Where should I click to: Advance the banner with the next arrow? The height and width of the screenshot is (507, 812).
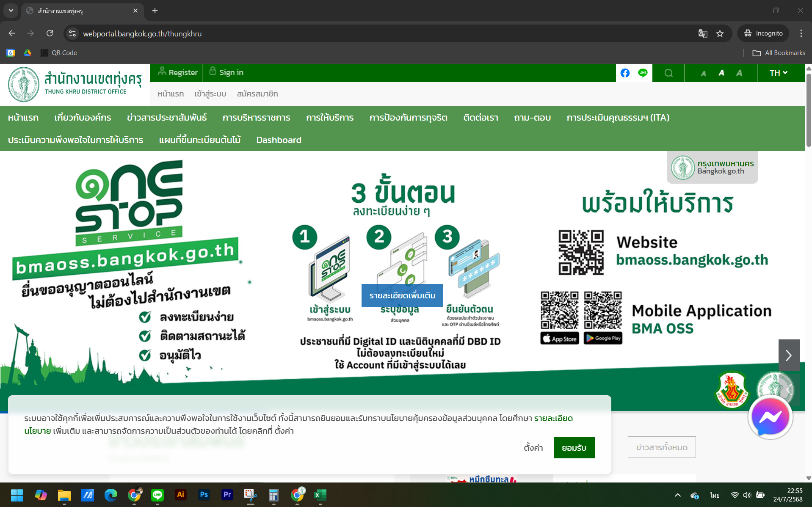pyautogui.click(x=789, y=355)
